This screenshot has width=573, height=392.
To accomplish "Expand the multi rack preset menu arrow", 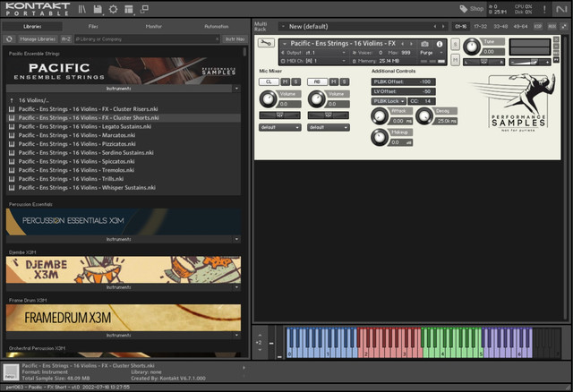I will coord(283,26).
